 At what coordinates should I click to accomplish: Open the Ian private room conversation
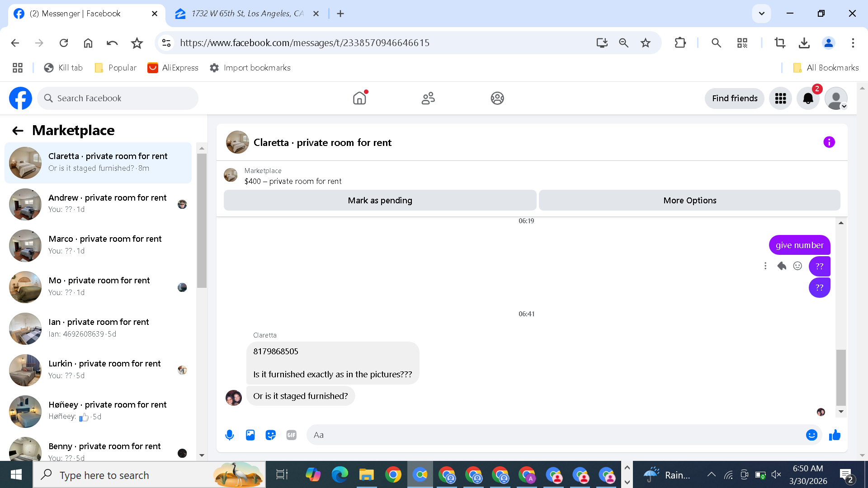click(99, 328)
